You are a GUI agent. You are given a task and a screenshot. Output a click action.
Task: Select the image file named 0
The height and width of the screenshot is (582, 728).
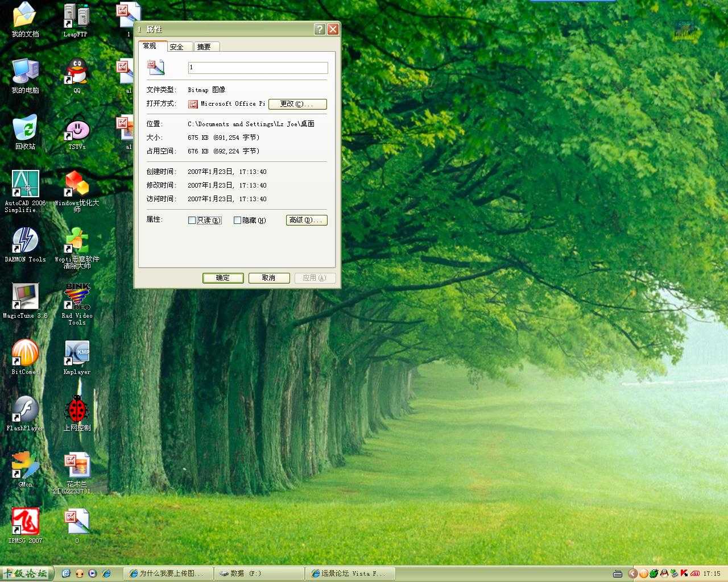77,526
